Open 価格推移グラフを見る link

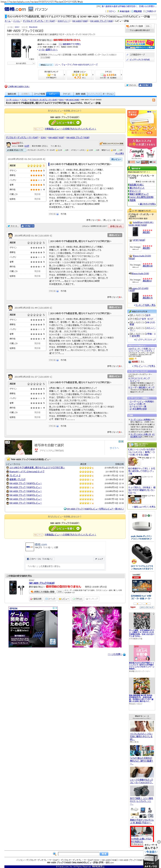pos(71,44)
